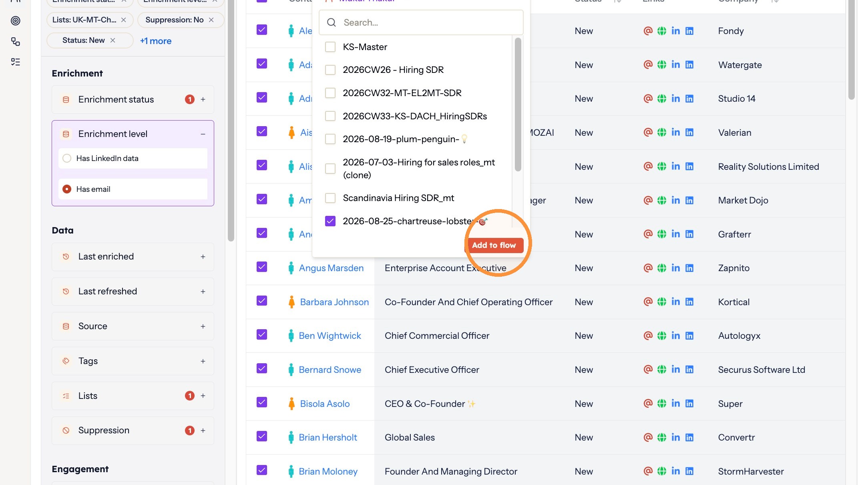
Task: Open the checklist icon in left sidebar
Action: tap(15, 62)
